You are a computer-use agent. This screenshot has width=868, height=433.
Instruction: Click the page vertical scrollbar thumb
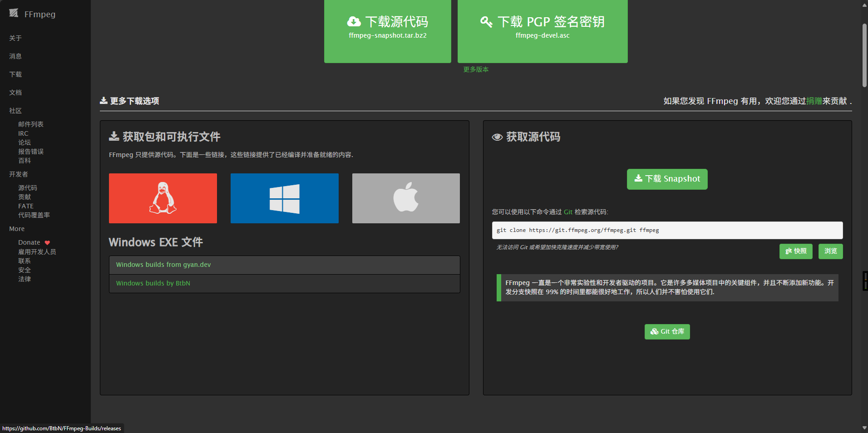(x=864, y=55)
